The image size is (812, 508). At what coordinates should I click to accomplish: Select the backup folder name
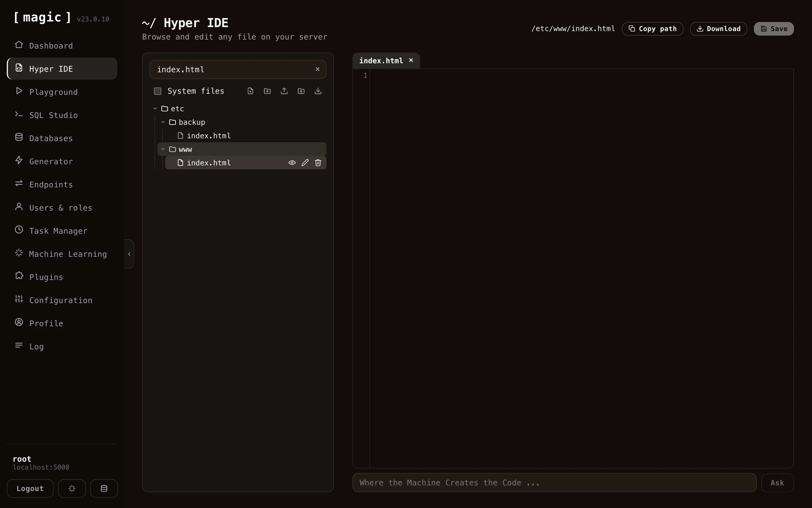192,122
